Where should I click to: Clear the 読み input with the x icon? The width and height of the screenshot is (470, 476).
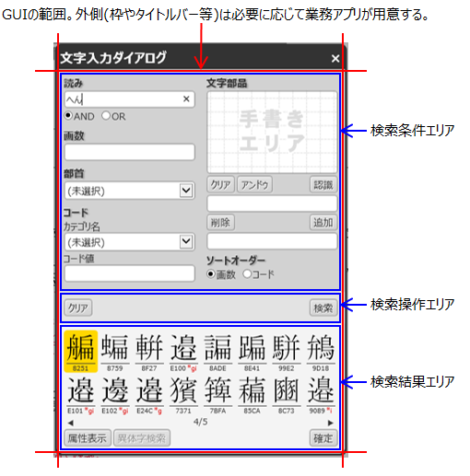(x=186, y=99)
